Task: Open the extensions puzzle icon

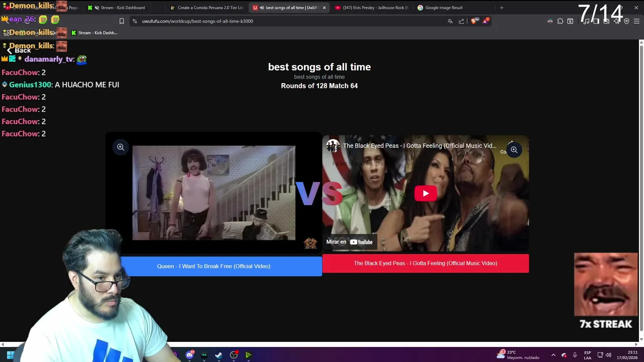Action: click(560, 21)
